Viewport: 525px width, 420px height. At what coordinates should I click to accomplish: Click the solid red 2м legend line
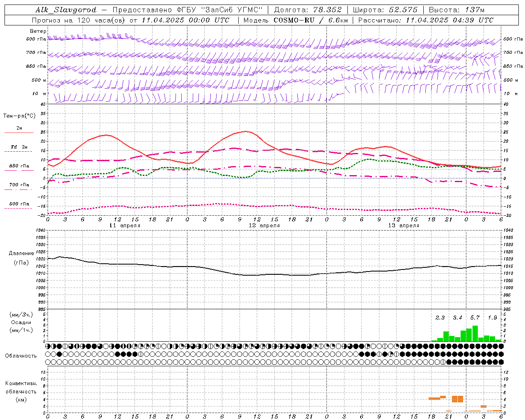click(19, 132)
